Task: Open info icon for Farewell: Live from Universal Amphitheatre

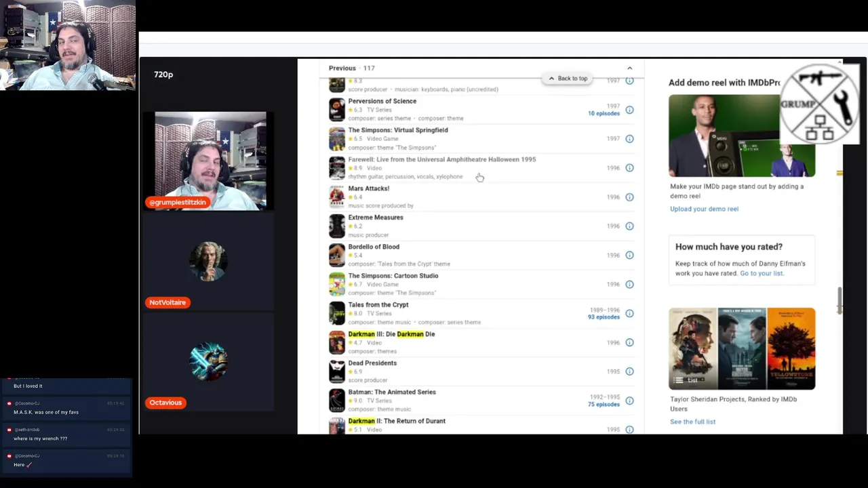Action: [x=629, y=168]
